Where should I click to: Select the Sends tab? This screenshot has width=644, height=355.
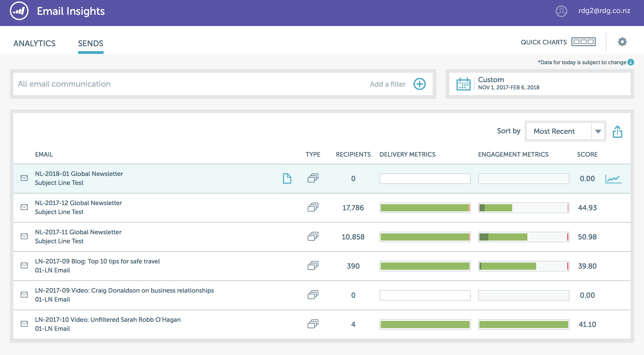point(91,43)
